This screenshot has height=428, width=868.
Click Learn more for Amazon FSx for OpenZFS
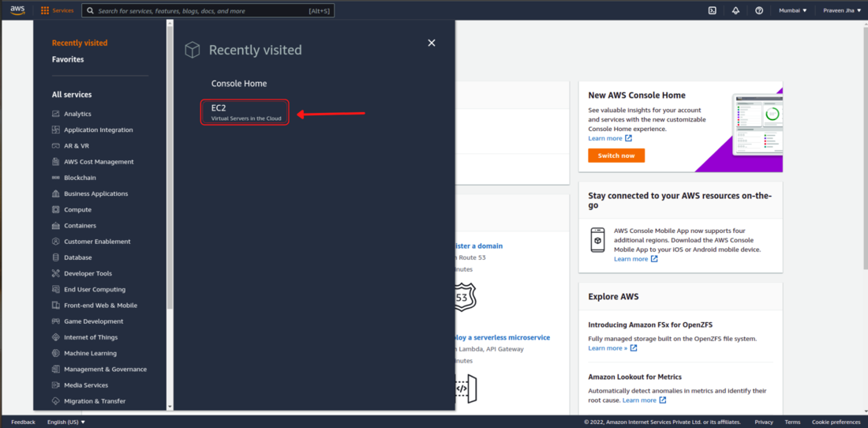(612, 348)
